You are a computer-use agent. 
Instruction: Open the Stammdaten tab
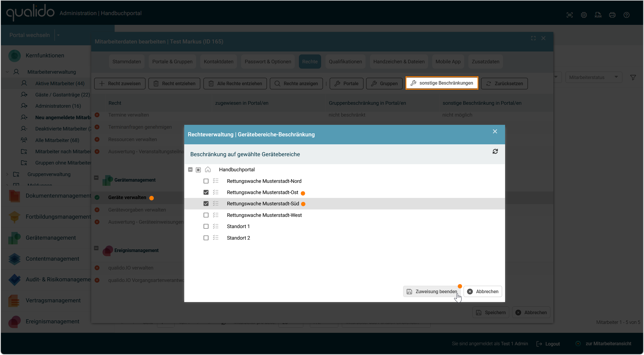coord(126,62)
